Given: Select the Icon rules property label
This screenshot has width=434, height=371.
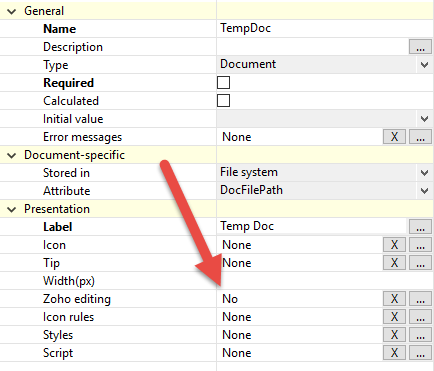Looking at the screenshot, I should (x=68, y=317).
